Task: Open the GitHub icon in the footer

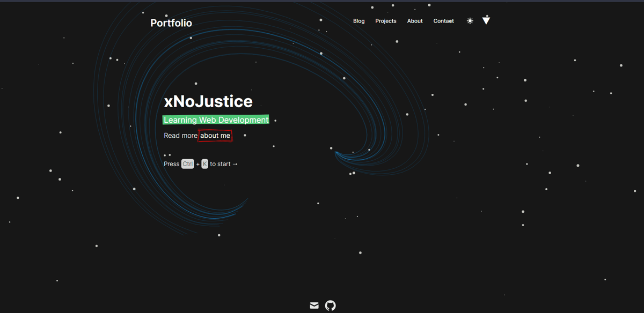Action: tap(331, 305)
